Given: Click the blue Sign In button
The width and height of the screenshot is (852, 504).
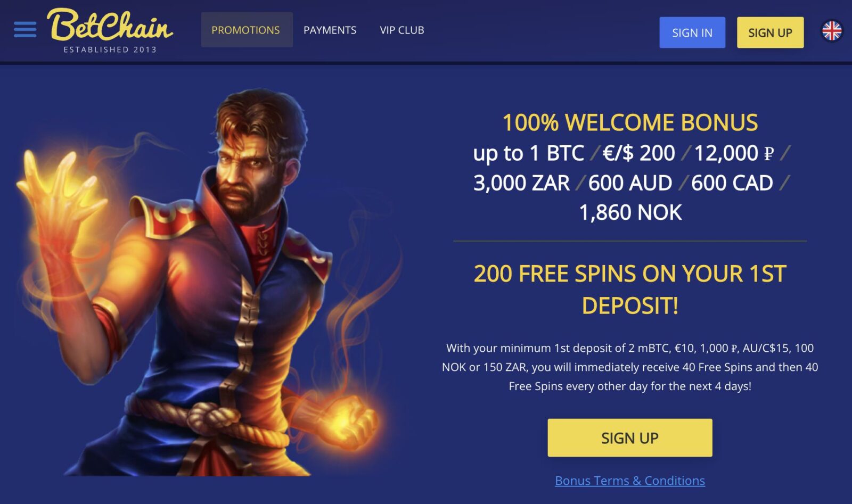Looking at the screenshot, I should (692, 32).
